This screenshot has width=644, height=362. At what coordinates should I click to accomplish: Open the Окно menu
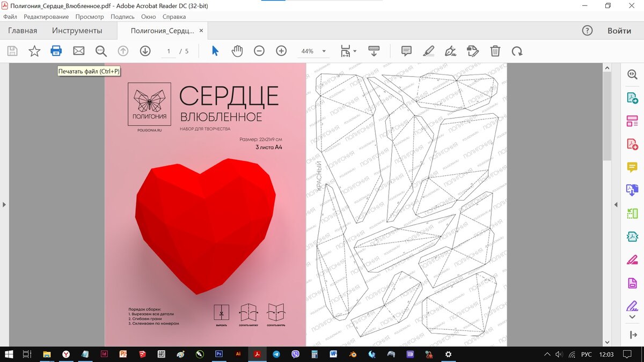click(x=148, y=17)
